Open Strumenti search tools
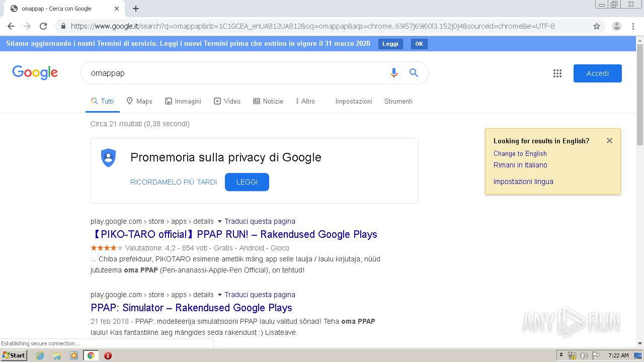This screenshot has height=362, width=644. click(x=398, y=101)
